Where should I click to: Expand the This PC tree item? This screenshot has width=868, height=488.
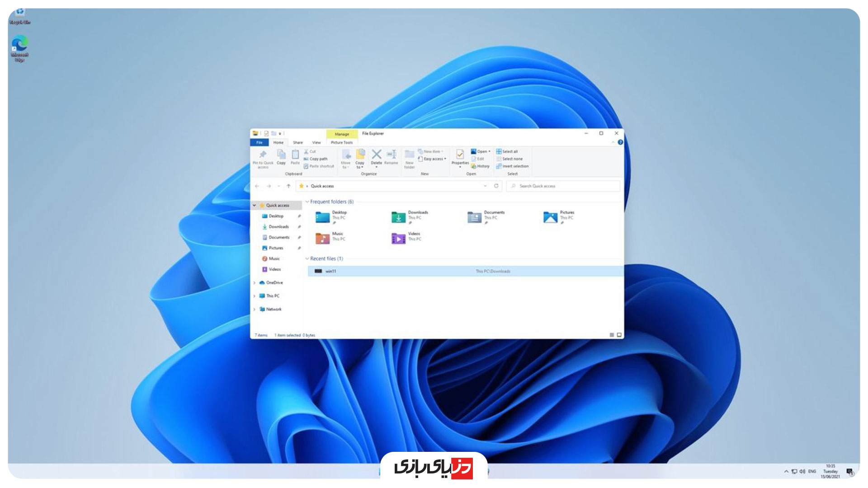pos(255,296)
